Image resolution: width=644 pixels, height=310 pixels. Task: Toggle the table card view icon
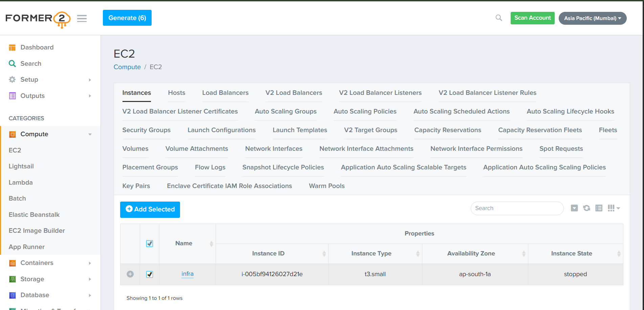599,208
